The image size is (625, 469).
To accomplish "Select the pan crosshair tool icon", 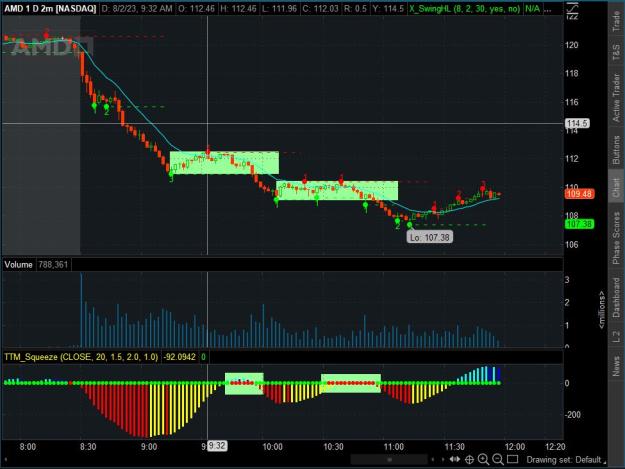I will click(x=470, y=459).
